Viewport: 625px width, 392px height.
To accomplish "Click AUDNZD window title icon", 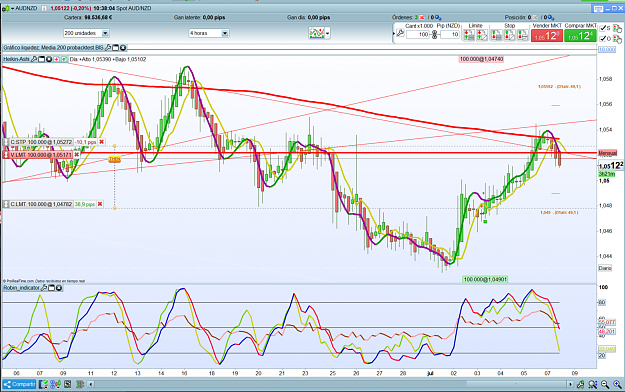I will tap(6, 8).
